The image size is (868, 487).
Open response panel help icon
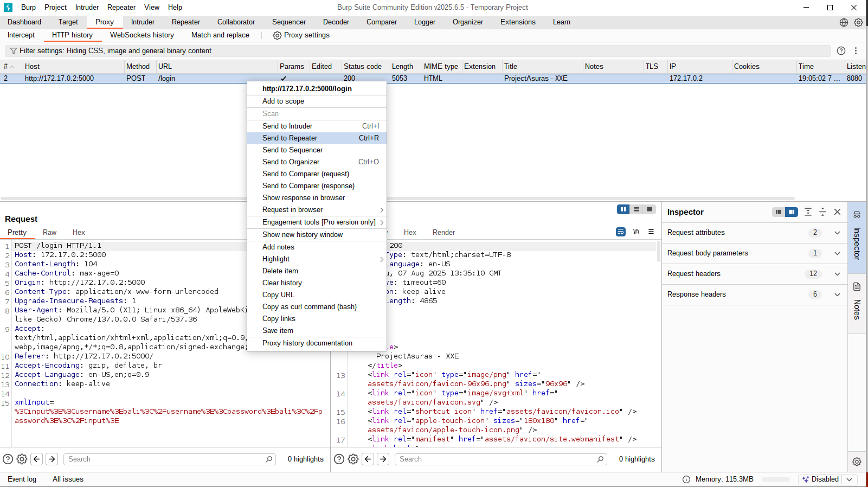click(x=339, y=459)
